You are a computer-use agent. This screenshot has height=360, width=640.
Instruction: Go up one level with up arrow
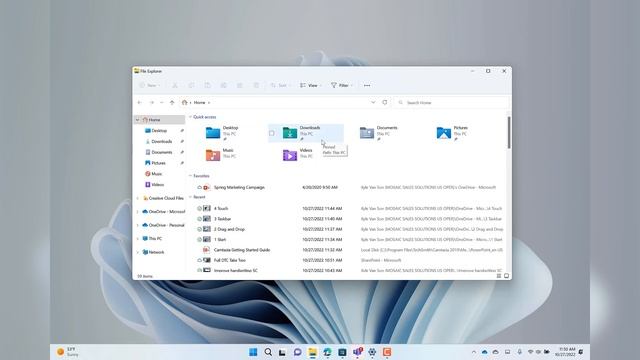172,102
